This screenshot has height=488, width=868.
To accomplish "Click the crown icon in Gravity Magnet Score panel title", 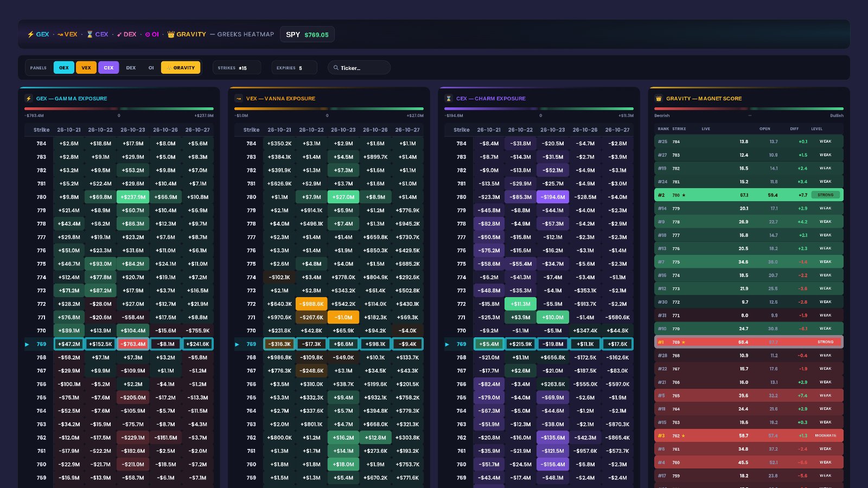I will pyautogui.click(x=659, y=99).
